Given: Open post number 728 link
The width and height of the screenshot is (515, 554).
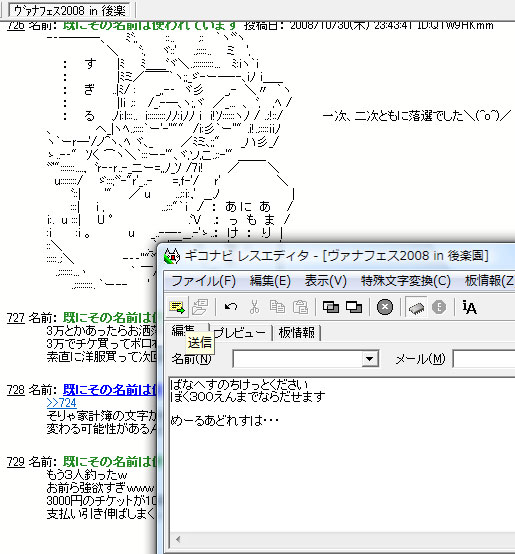Looking at the screenshot, I should [x=16, y=390].
